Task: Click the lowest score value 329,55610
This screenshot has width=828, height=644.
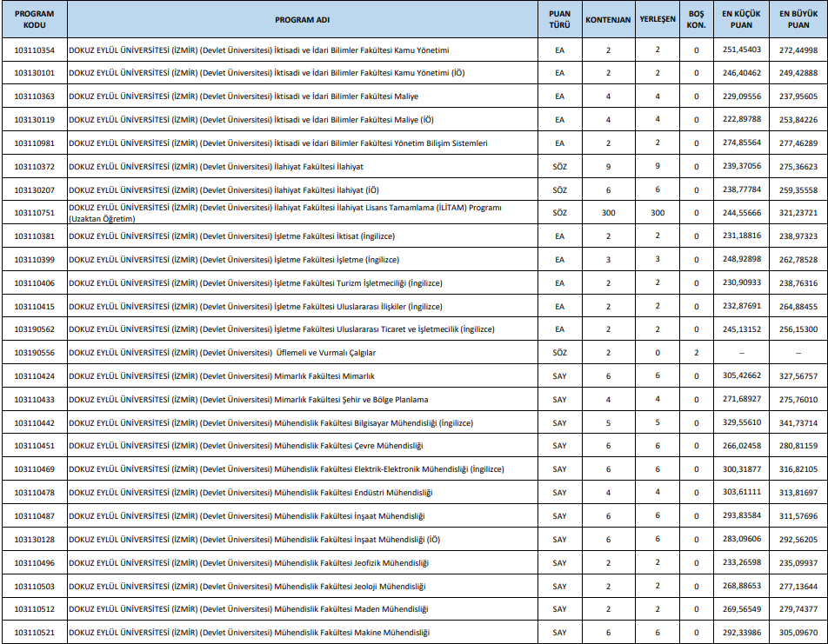Action: coord(741,423)
